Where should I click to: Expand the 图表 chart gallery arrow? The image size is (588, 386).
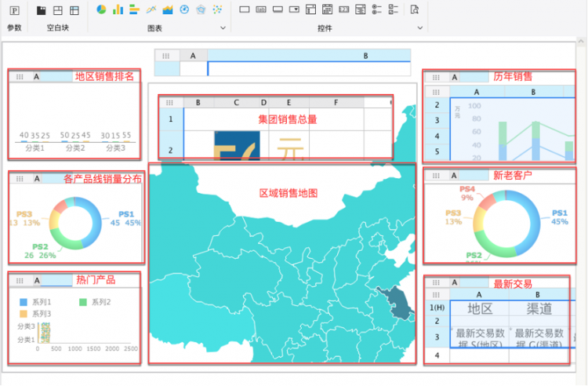pyautogui.click(x=223, y=27)
